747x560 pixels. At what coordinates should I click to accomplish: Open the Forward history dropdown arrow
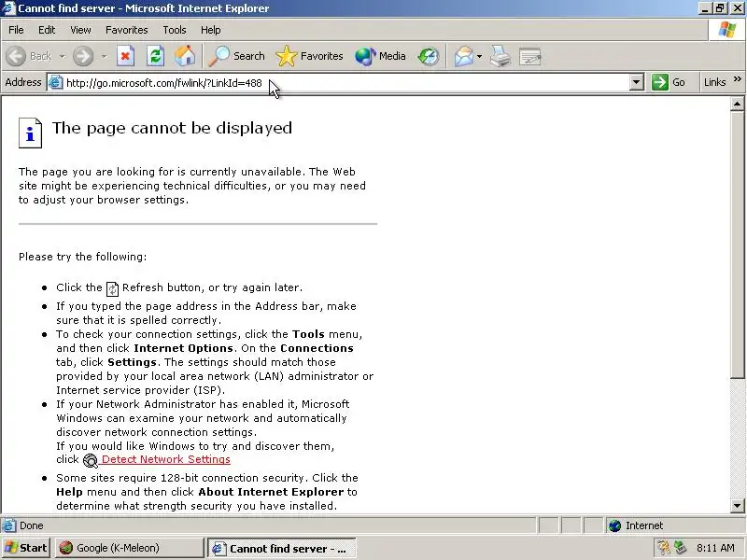click(x=104, y=56)
